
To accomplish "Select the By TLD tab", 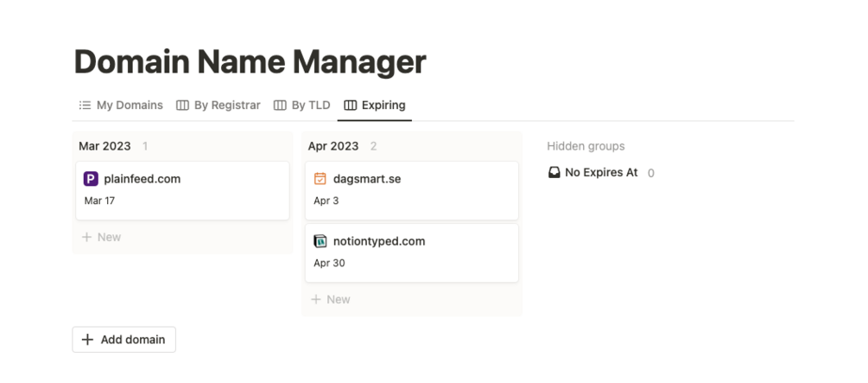I will tap(310, 105).
